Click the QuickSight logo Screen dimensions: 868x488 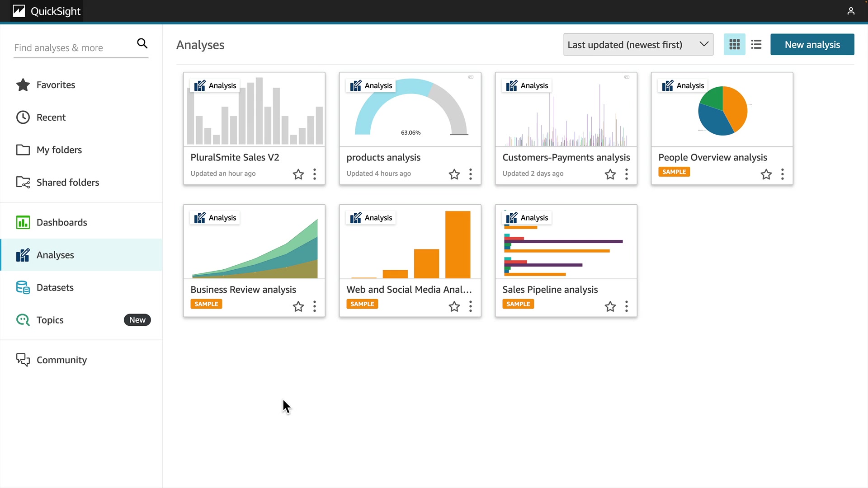click(x=47, y=11)
